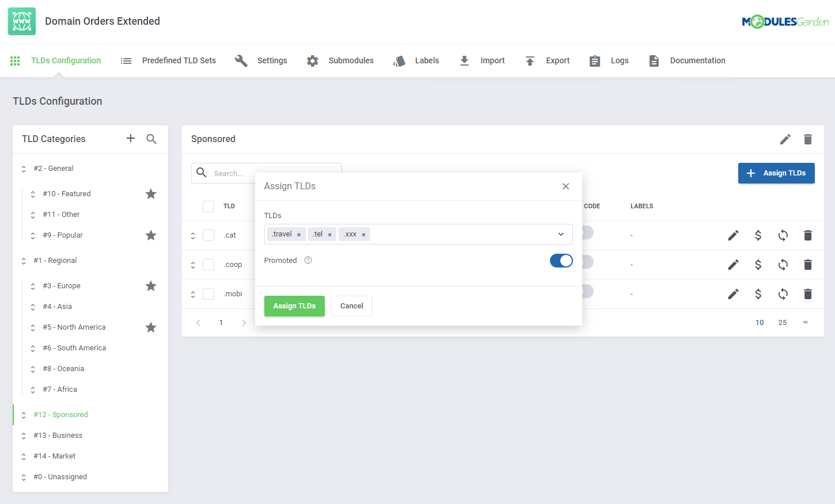
Task: Click the trash icon in the .mobi row
Action: tap(807, 294)
